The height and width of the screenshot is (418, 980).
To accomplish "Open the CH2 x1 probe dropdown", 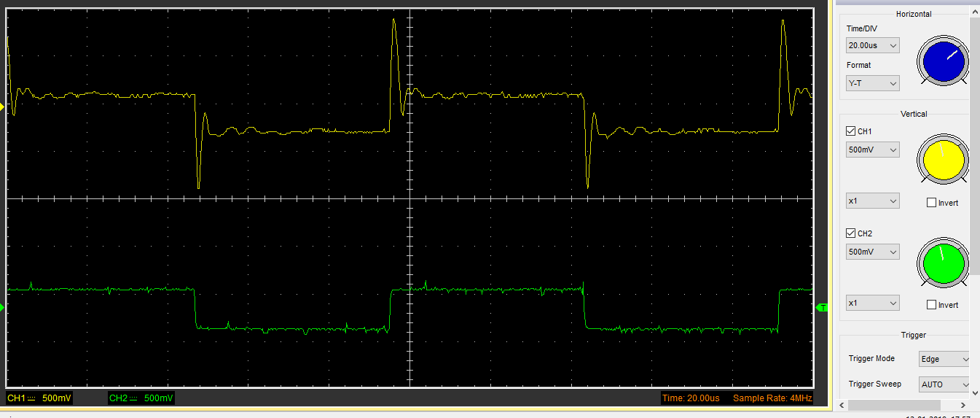I will (872, 303).
